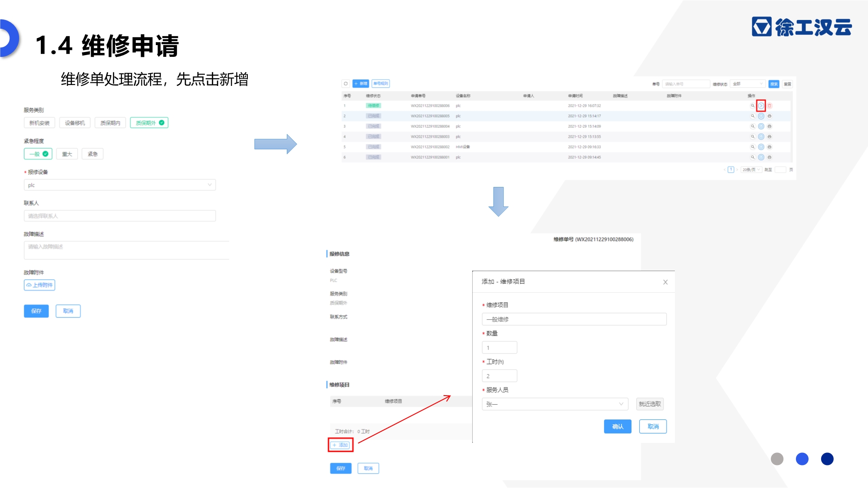868x488 pixels.
Task: Click the 跳至 page jump input
Action: coord(780,170)
